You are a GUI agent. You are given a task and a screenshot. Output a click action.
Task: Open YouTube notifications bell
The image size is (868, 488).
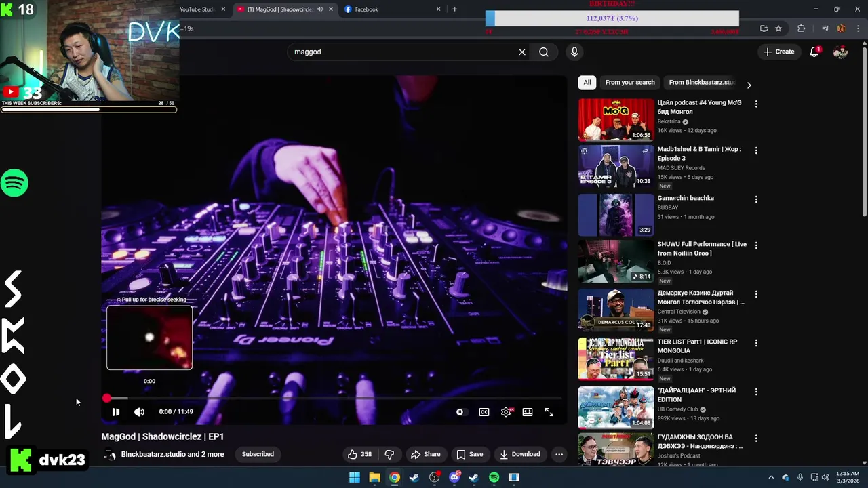(x=815, y=52)
